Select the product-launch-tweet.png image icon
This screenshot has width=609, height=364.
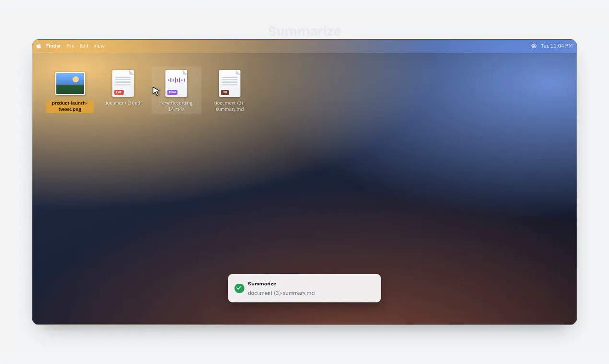click(x=70, y=84)
